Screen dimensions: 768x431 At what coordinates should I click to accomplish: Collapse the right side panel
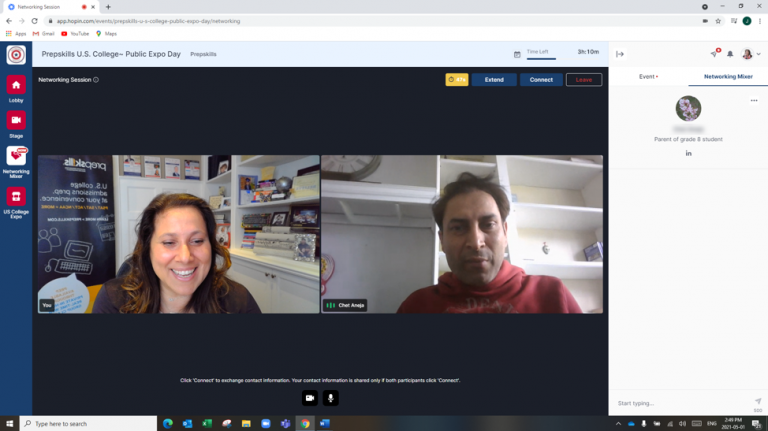click(620, 54)
